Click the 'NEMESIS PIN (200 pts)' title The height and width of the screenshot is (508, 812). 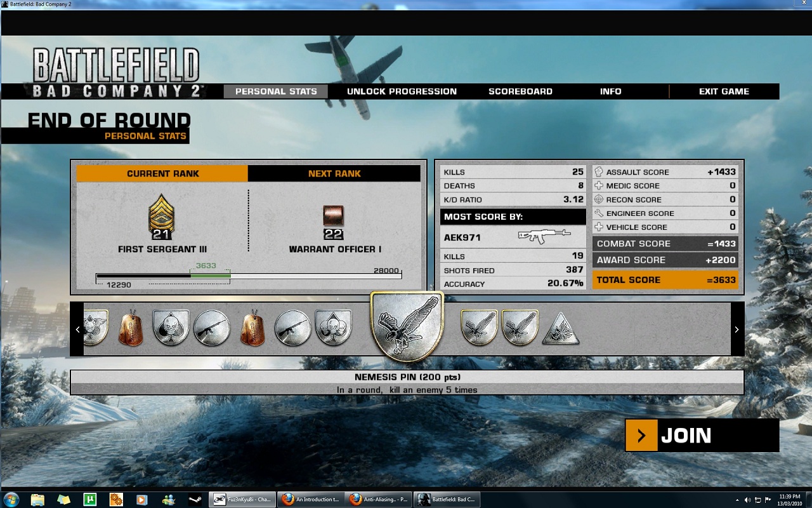[407, 377]
